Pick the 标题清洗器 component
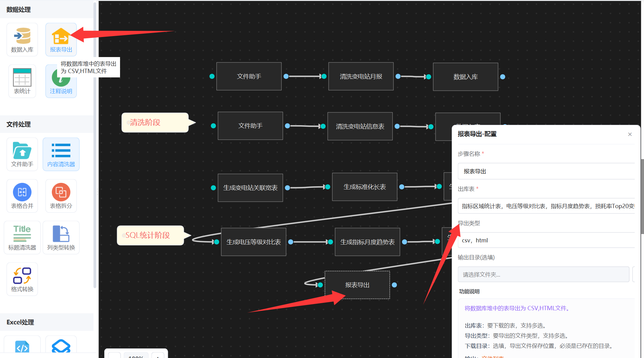The width and height of the screenshot is (644, 358). tap(22, 237)
